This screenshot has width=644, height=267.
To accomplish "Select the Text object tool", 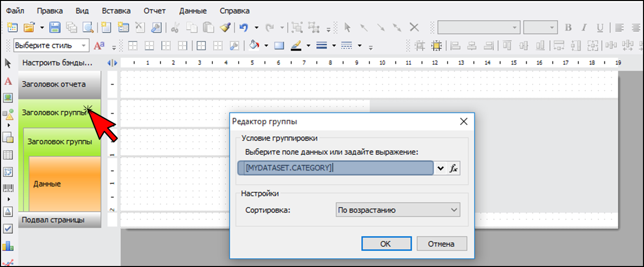I will click(x=8, y=81).
